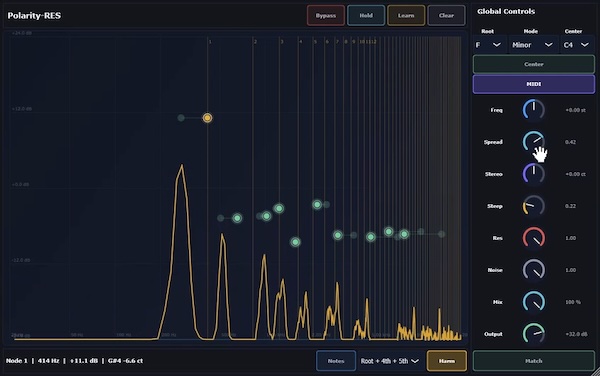600x376 pixels.
Task: Toggle the Bypass button
Action: 326,16
